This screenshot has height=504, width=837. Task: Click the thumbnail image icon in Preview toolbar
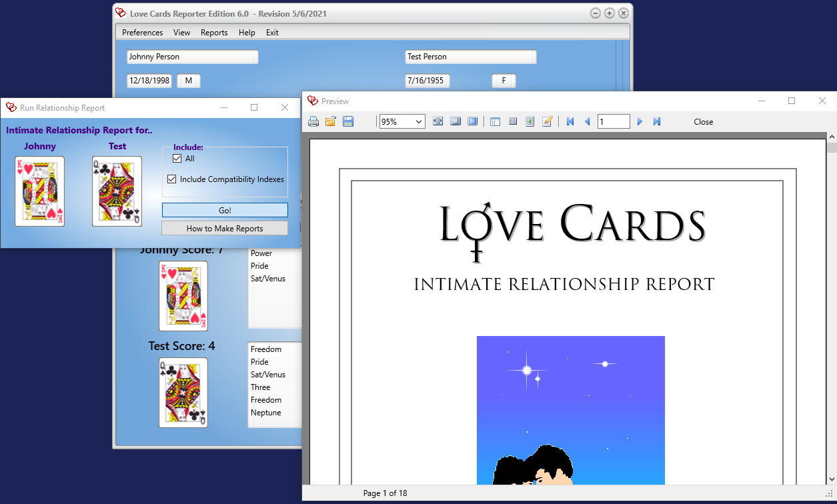(x=530, y=121)
